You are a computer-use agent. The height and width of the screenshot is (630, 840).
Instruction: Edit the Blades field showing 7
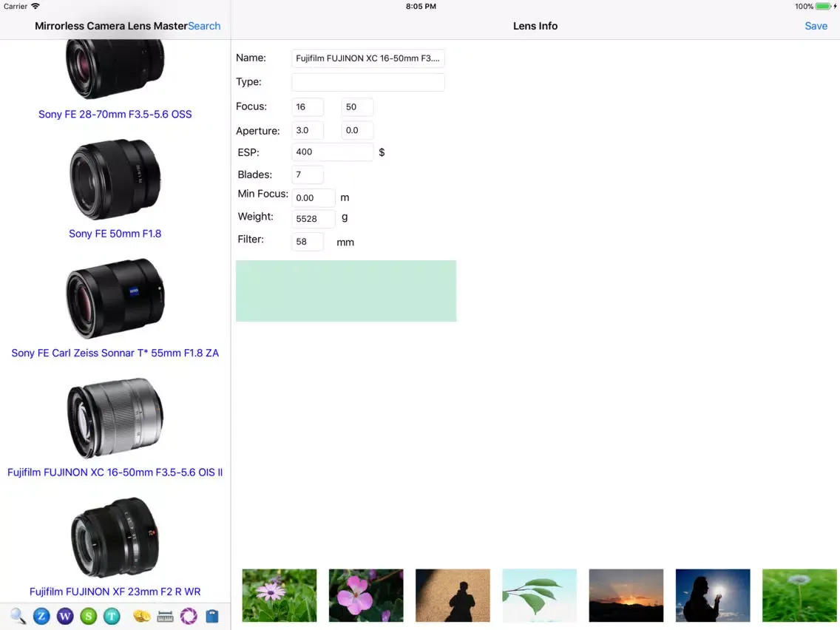click(308, 175)
